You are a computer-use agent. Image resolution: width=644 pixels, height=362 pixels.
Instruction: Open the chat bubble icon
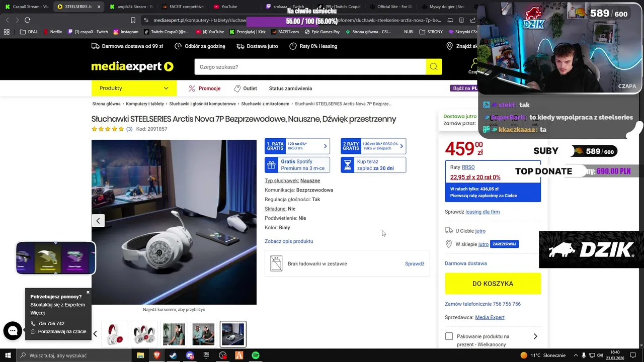pyautogui.click(x=13, y=331)
